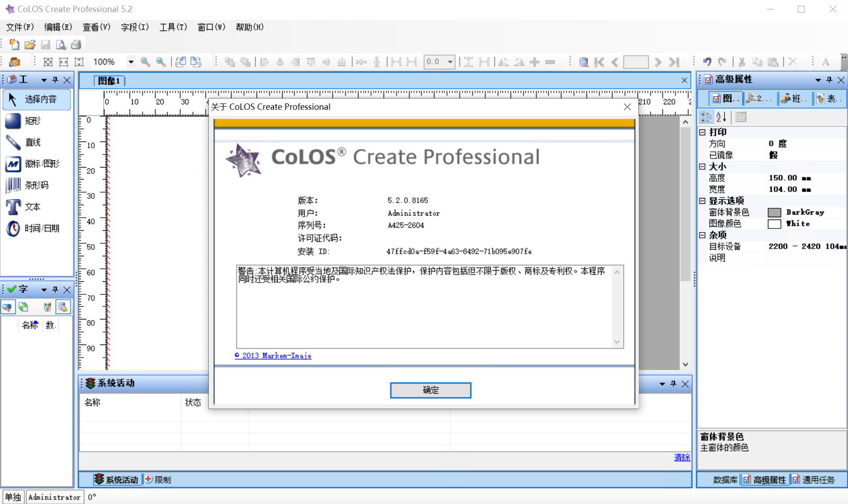Open the 字段(I) menu
Viewport: 848px width, 504px height.
tap(135, 27)
